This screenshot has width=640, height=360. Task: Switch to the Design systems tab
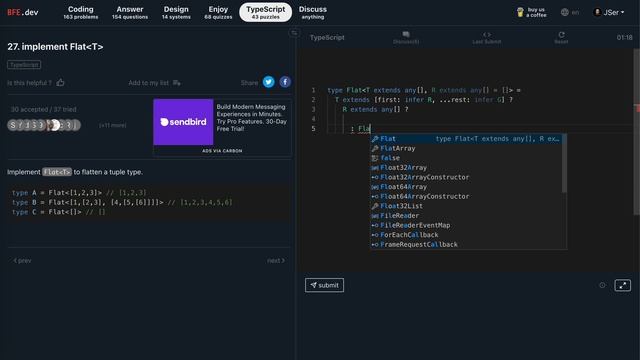[x=176, y=12]
